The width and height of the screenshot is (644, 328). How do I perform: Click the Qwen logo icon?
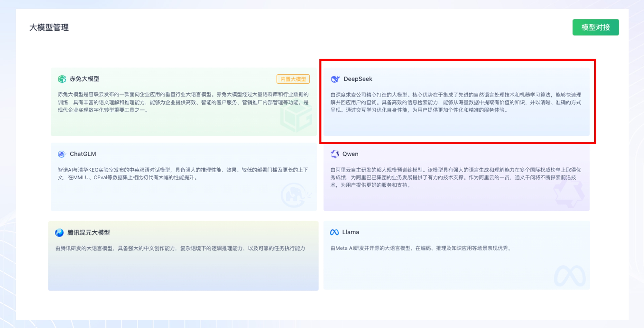pyautogui.click(x=335, y=154)
